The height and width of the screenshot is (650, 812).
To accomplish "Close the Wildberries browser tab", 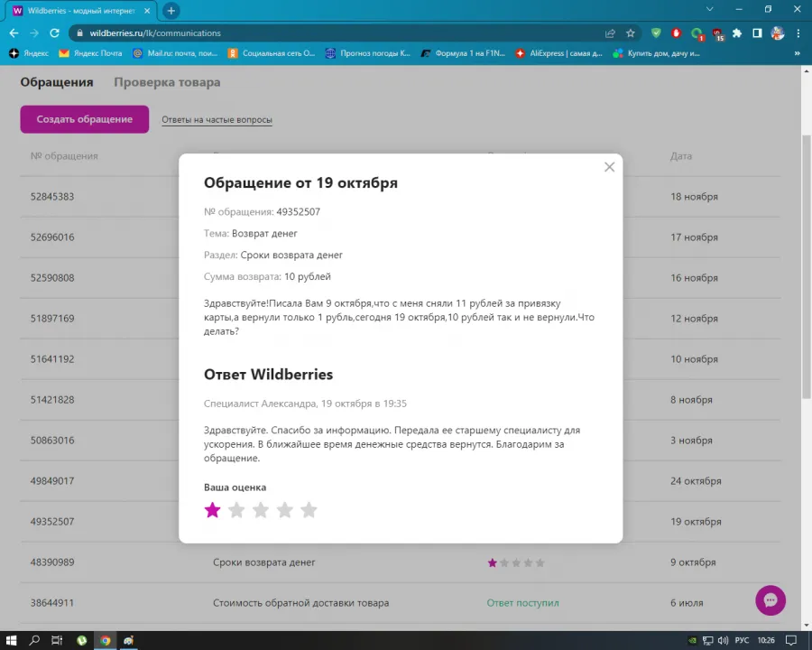I will tap(147, 10).
